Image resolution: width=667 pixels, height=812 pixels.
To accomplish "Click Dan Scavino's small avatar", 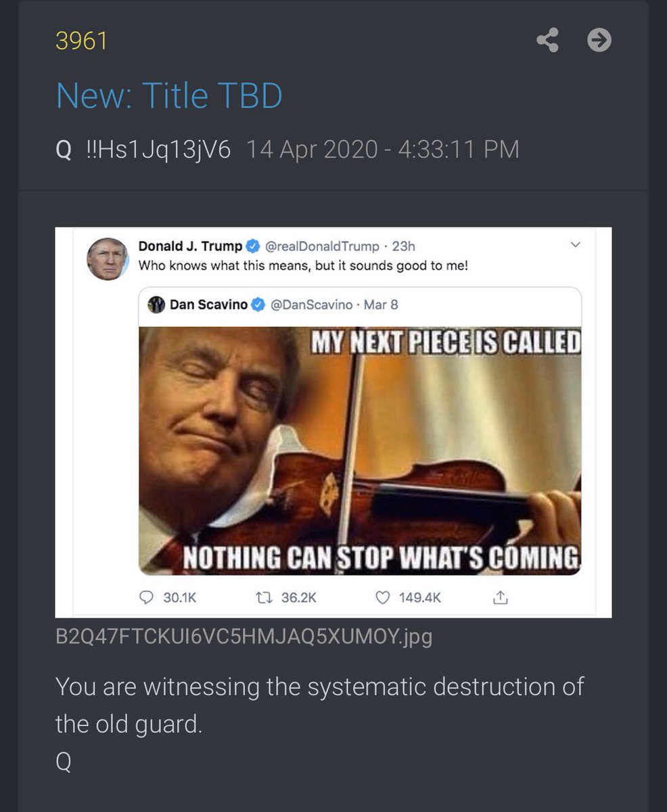I will point(157,304).
